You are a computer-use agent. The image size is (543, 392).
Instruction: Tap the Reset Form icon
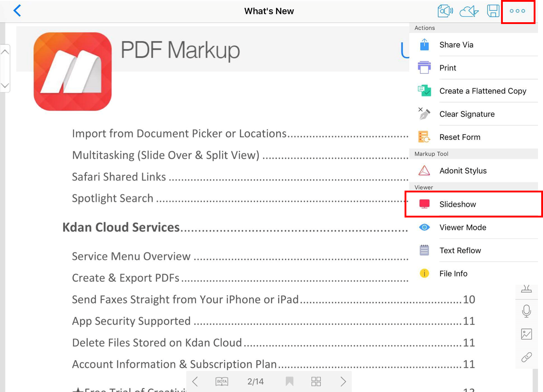click(424, 137)
